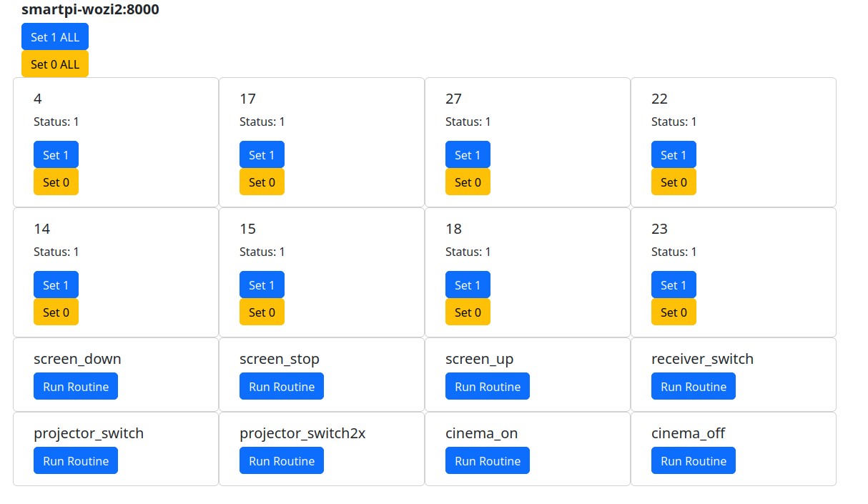The image size is (868, 504).
Task: Run the screen_up routine
Action: point(488,387)
